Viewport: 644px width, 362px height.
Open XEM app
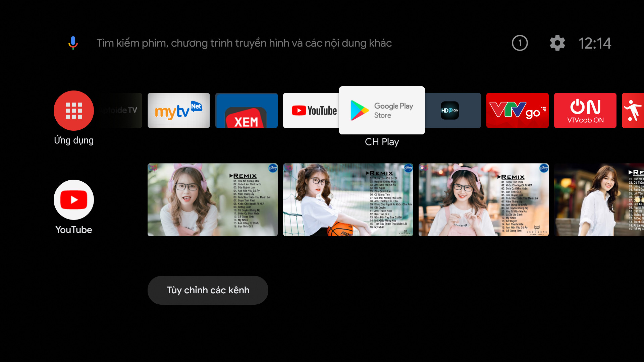246,111
